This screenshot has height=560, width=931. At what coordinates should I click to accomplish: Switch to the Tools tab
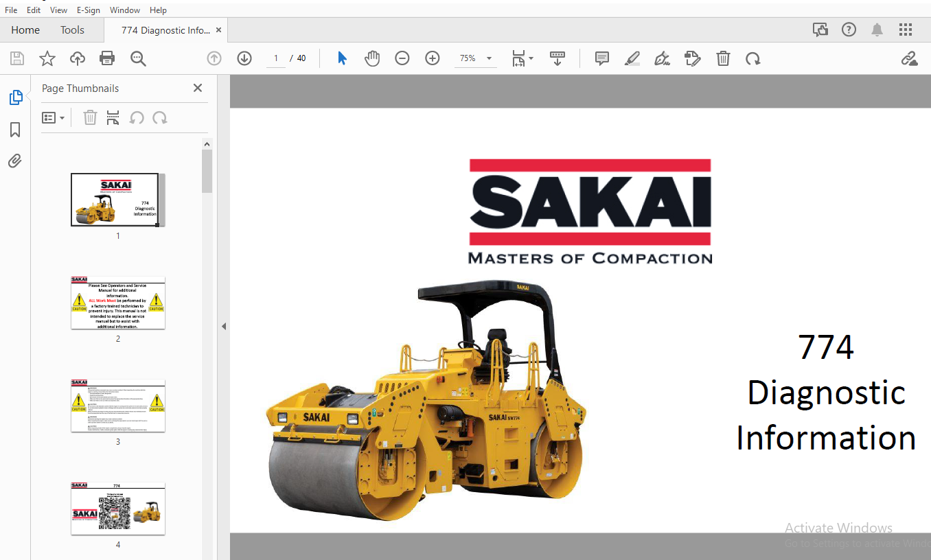[72, 30]
